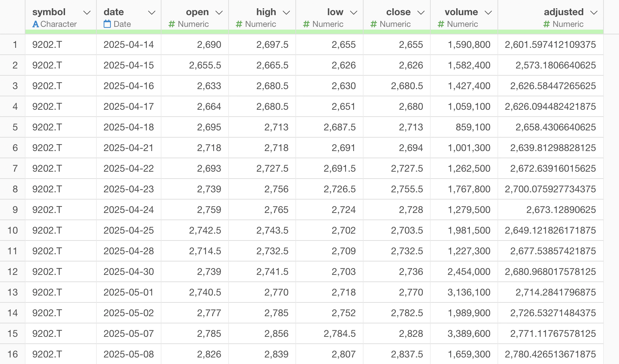
Task: Open the date column dropdown arrow
Action: tap(151, 13)
